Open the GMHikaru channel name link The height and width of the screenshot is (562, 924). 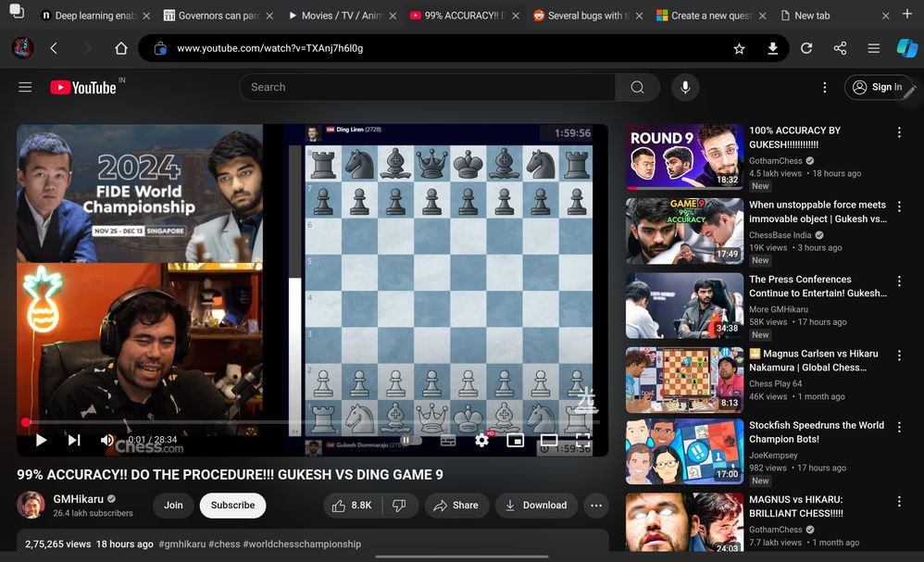(79, 499)
